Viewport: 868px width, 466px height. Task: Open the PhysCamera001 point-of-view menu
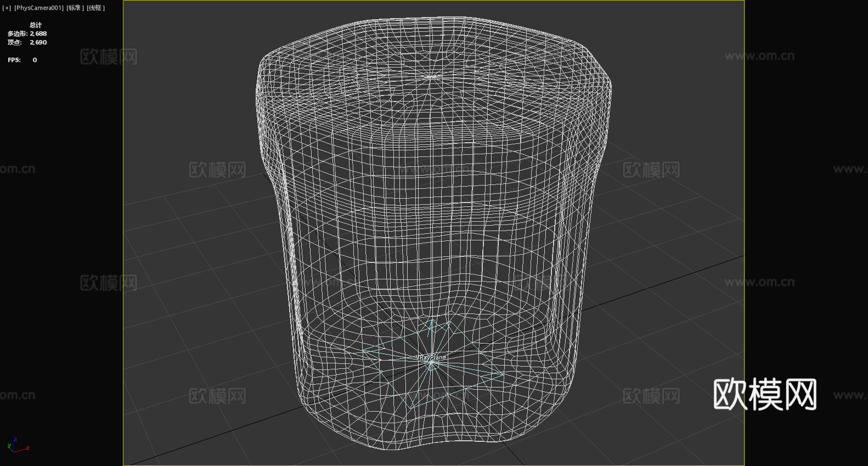39,8
